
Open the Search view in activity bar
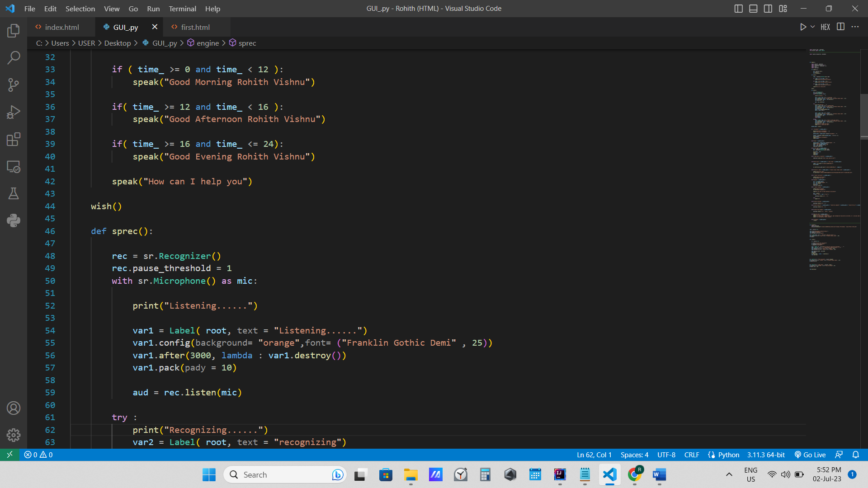[x=14, y=57]
